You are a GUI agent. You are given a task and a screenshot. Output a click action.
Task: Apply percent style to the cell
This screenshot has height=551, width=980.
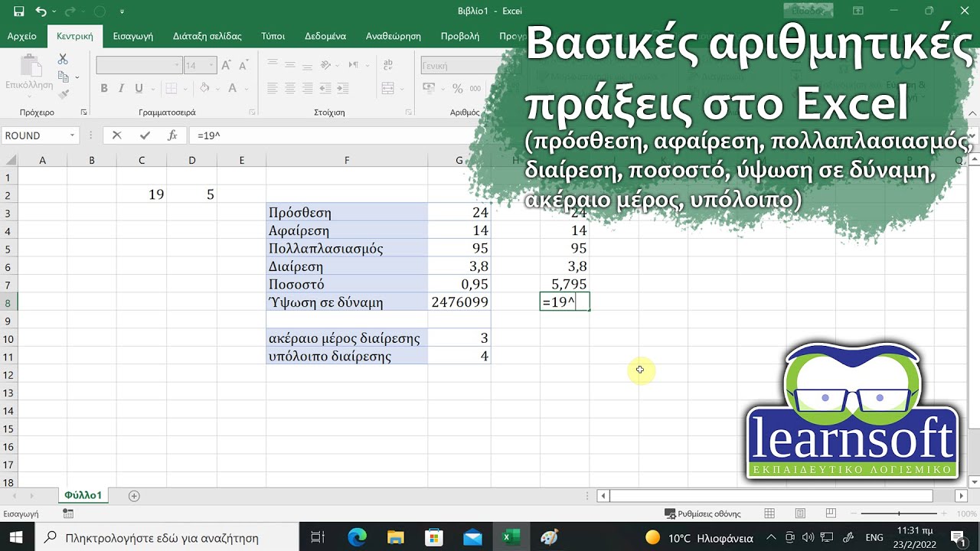click(457, 88)
